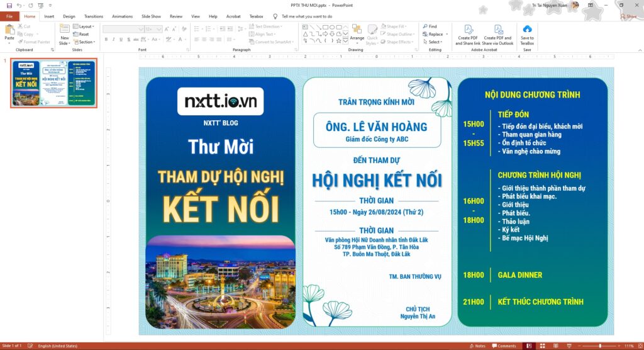Toggle Bold formatting
This screenshot has width=644, height=350.
pos(106,40)
